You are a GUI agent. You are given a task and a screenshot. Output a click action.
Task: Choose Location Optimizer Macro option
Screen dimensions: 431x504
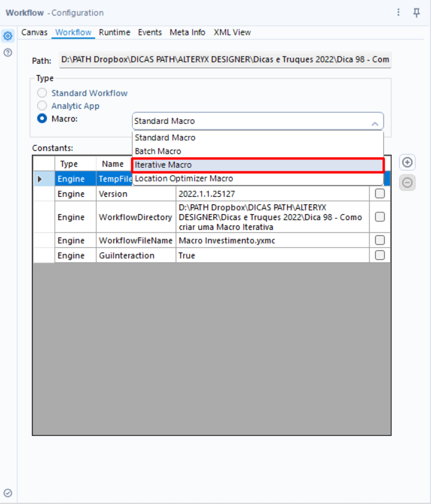(x=258, y=179)
